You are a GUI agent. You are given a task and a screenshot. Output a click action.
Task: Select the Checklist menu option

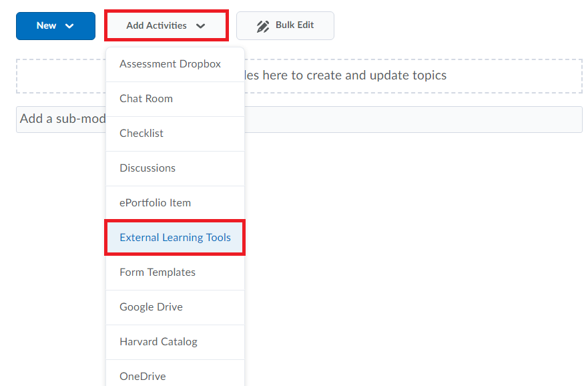(175, 134)
